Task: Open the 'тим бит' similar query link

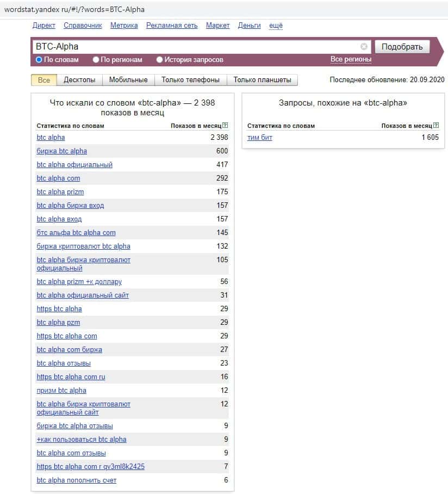Action: (260, 137)
